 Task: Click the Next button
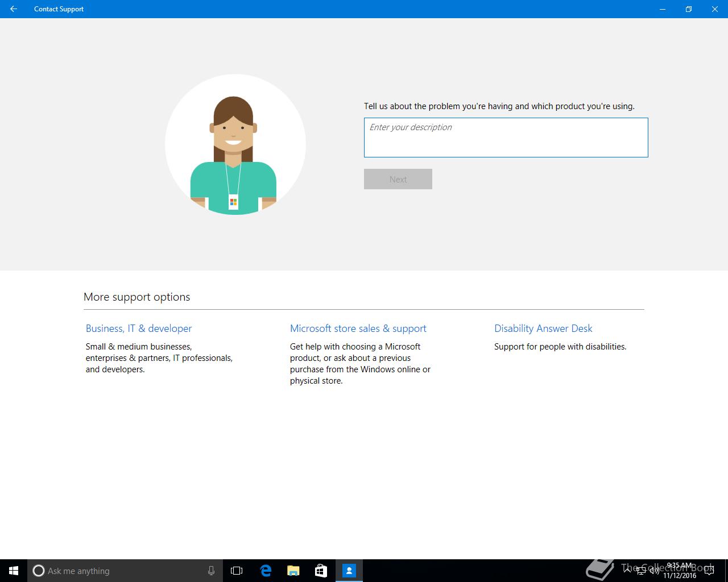[398, 179]
